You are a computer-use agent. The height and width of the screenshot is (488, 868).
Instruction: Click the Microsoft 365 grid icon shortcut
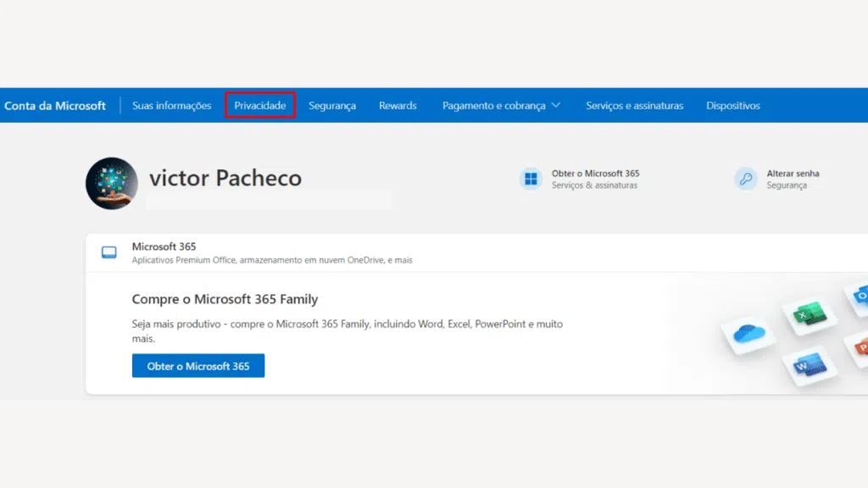coord(531,178)
